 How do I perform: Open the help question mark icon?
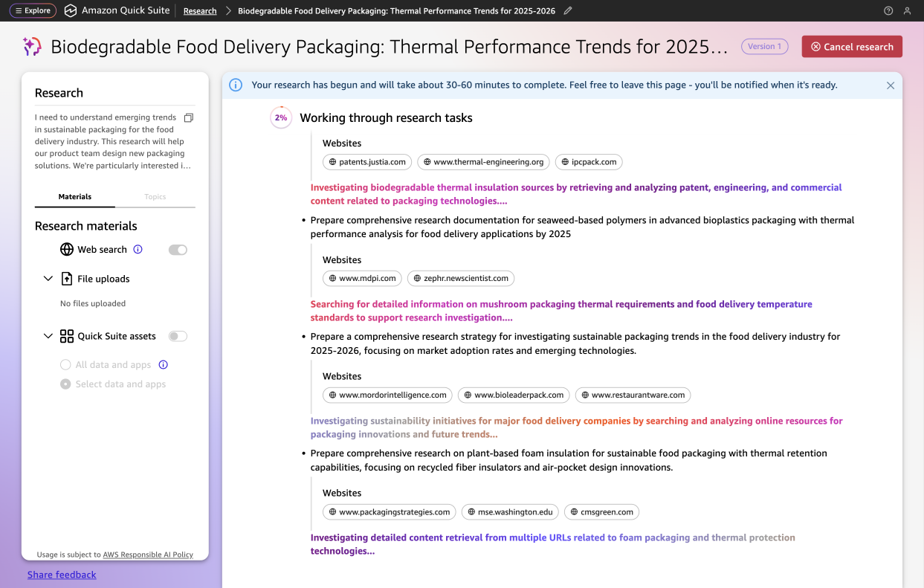coord(888,11)
